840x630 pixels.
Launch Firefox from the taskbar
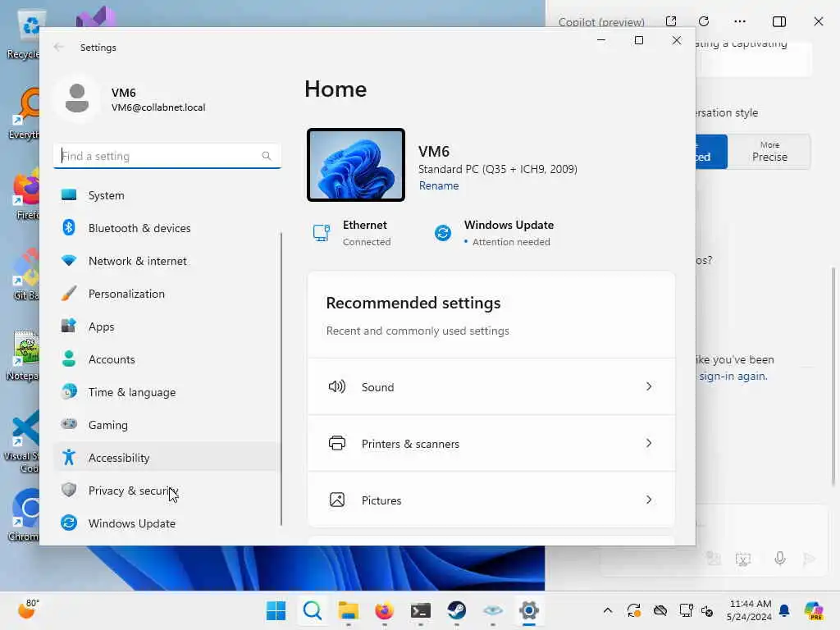coord(384,610)
